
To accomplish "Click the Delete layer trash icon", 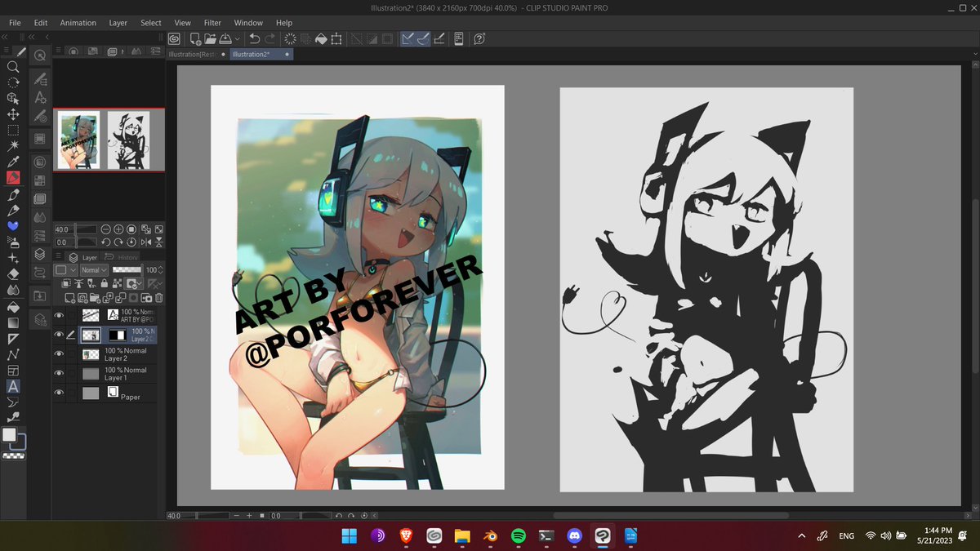I will click(159, 298).
